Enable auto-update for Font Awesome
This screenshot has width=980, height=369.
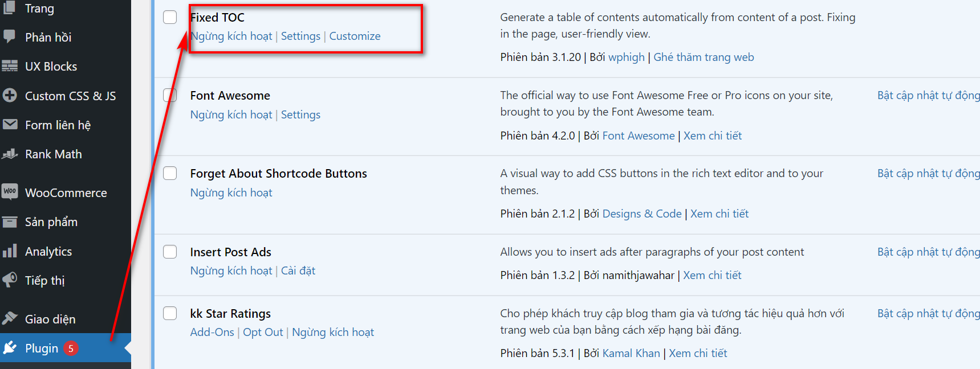[x=929, y=95]
